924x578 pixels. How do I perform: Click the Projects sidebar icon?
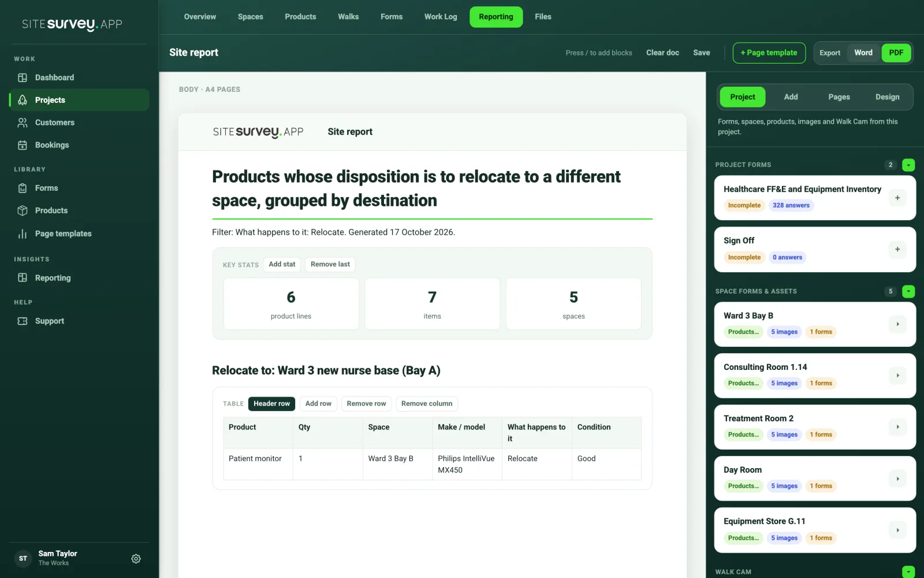coord(23,100)
